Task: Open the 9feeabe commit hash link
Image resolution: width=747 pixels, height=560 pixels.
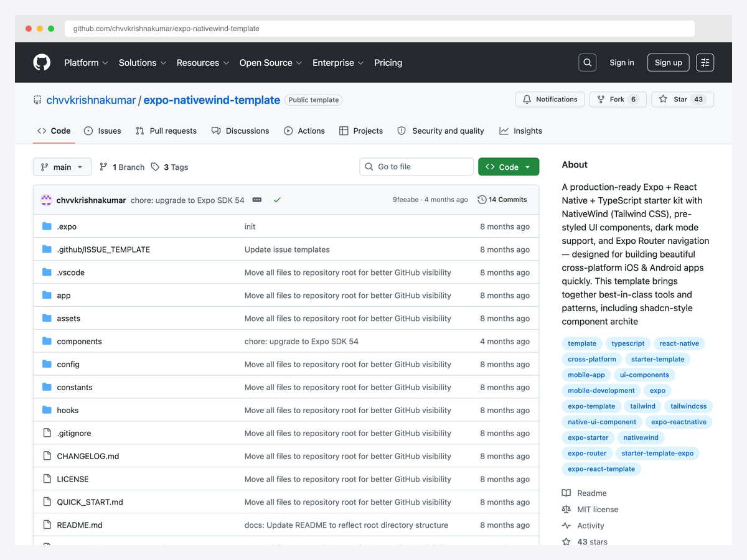Action: click(x=406, y=200)
